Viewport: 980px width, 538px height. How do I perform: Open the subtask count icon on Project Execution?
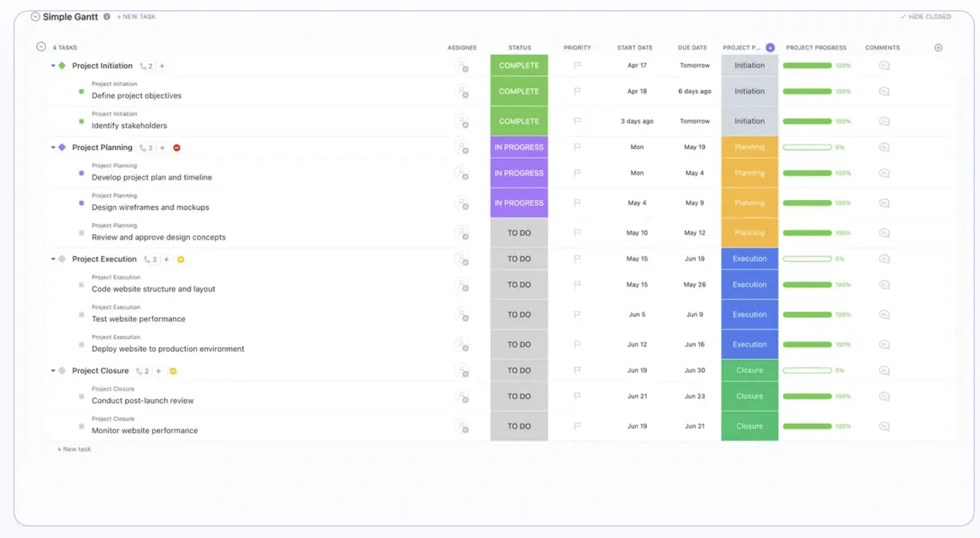(150, 259)
